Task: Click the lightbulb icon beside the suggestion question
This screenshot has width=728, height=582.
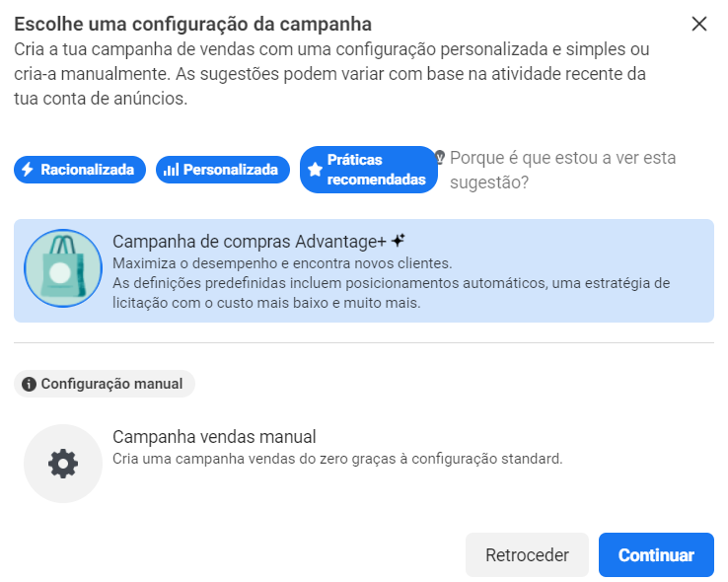Action: tap(441, 157)
